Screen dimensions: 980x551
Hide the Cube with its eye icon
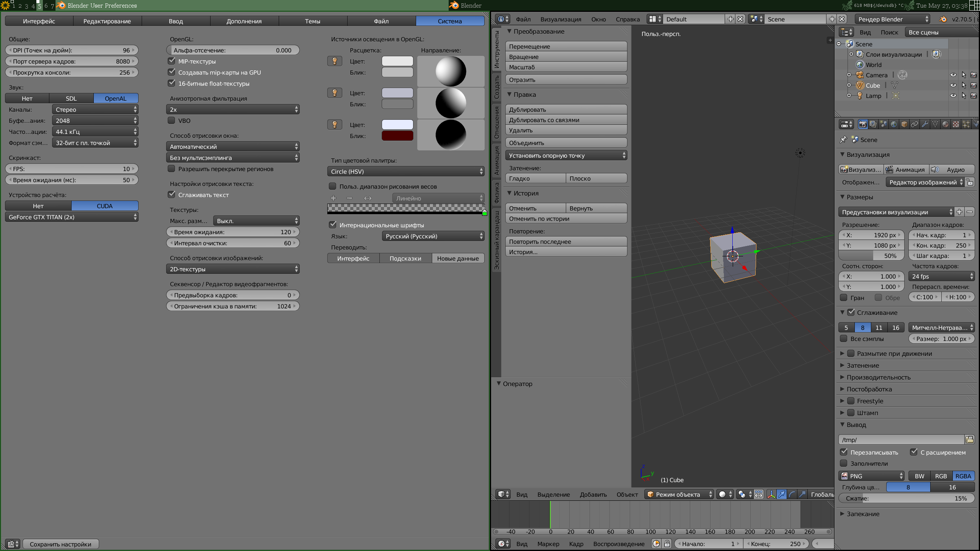(x=953, y=85)
